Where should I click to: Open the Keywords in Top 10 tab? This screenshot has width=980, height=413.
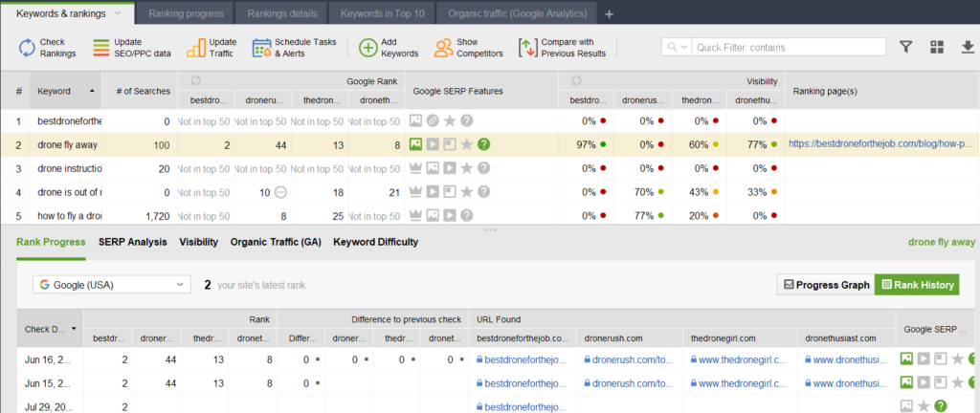pos(383,13)
